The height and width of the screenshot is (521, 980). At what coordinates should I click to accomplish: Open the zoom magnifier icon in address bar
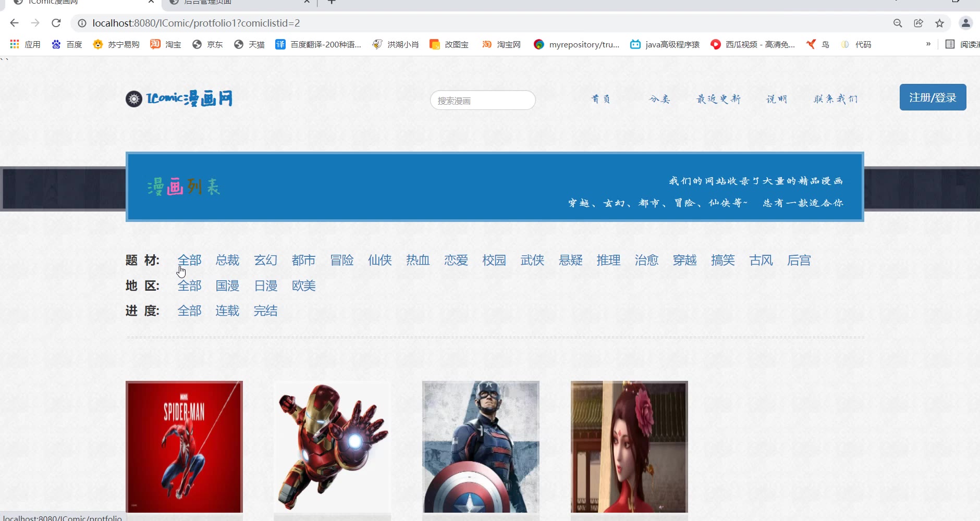pyautogui.click(x=898, y=23)
